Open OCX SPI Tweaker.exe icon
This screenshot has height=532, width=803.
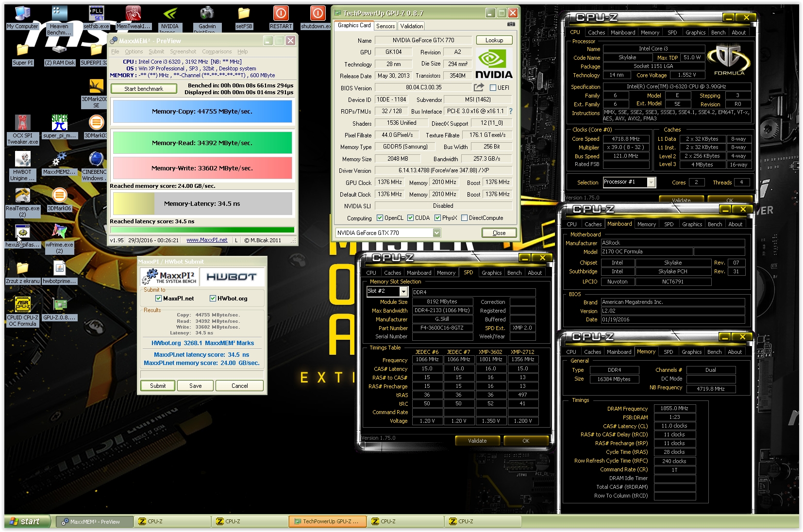tap(22, 130)
